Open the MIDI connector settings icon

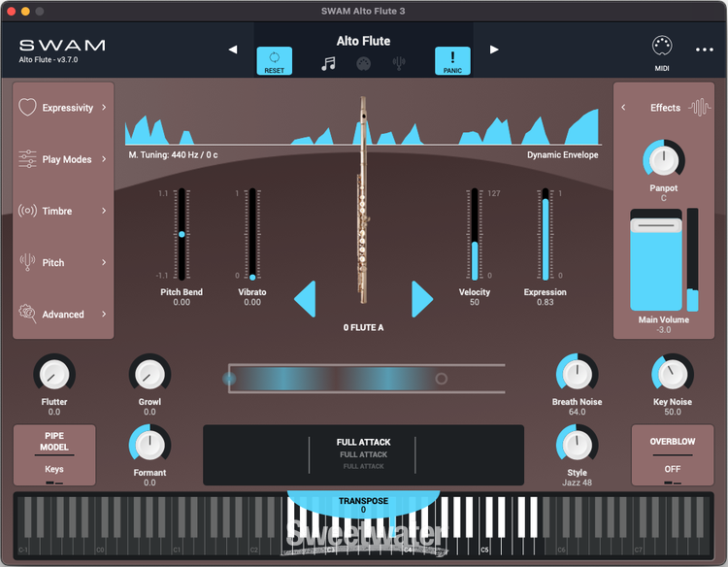(662, 47)
